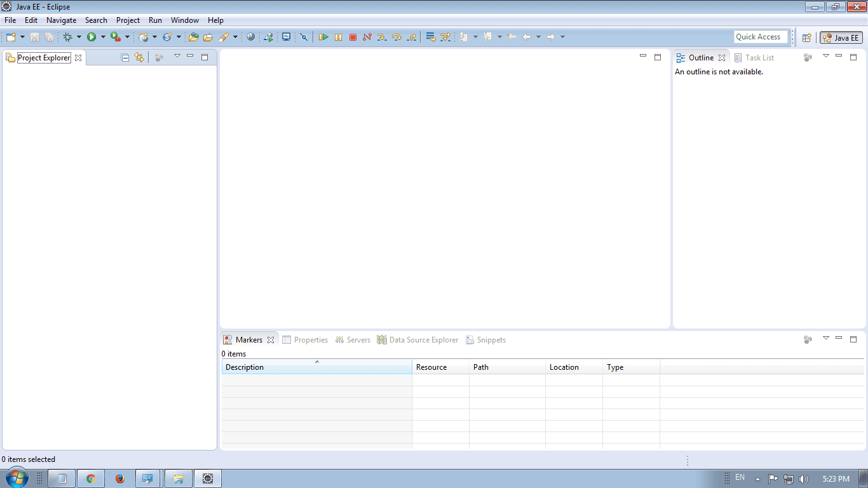868x488 pixels.
Task: Click the Quick Access search field
Action: [761, 37]
